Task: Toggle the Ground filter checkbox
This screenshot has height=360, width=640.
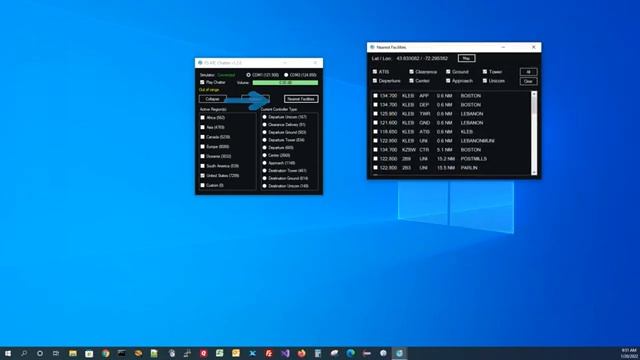Action: point(448,72)
